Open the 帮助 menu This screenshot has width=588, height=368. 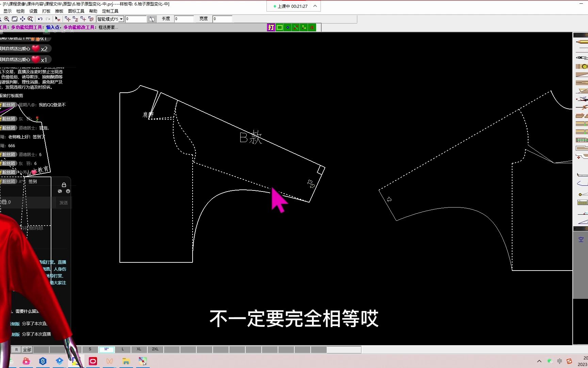(x=93, y=11)
